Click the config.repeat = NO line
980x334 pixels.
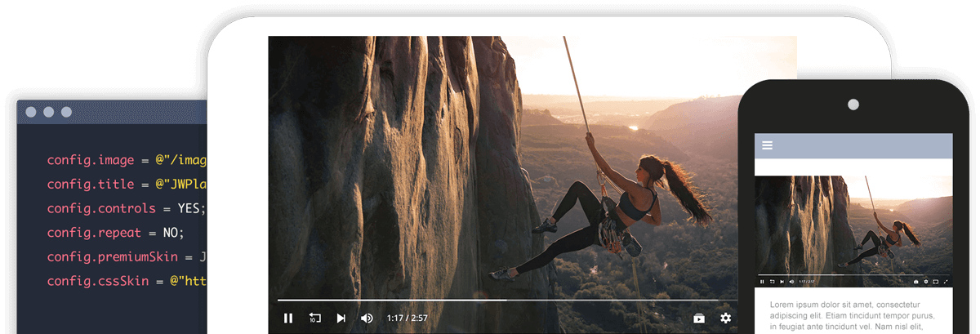point(116,232)
